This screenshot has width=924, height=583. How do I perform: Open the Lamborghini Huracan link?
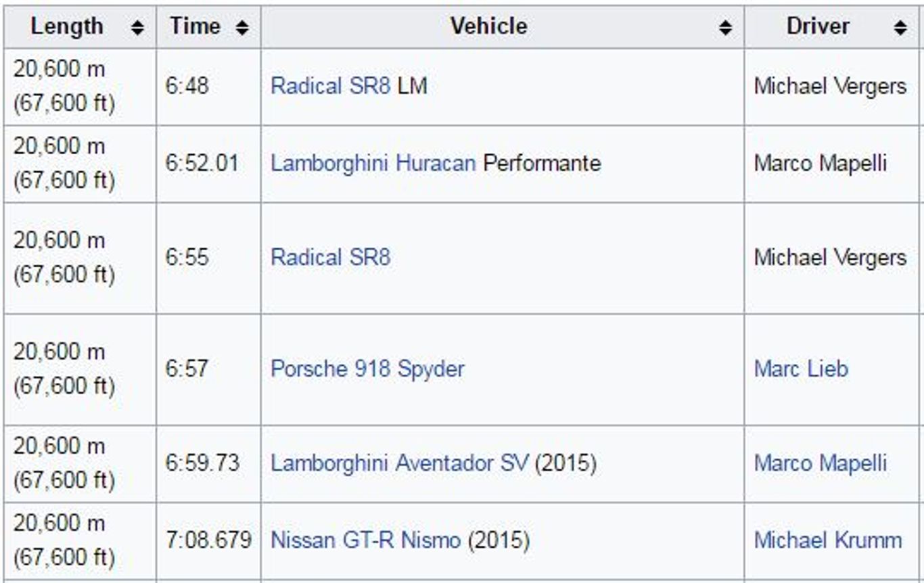click(373, 164)
